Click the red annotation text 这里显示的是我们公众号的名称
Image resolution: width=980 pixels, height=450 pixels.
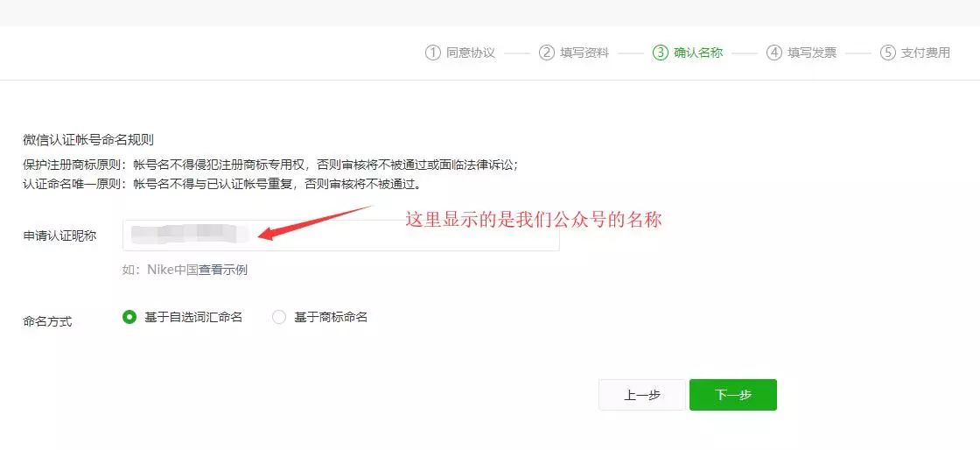(534, 220)
